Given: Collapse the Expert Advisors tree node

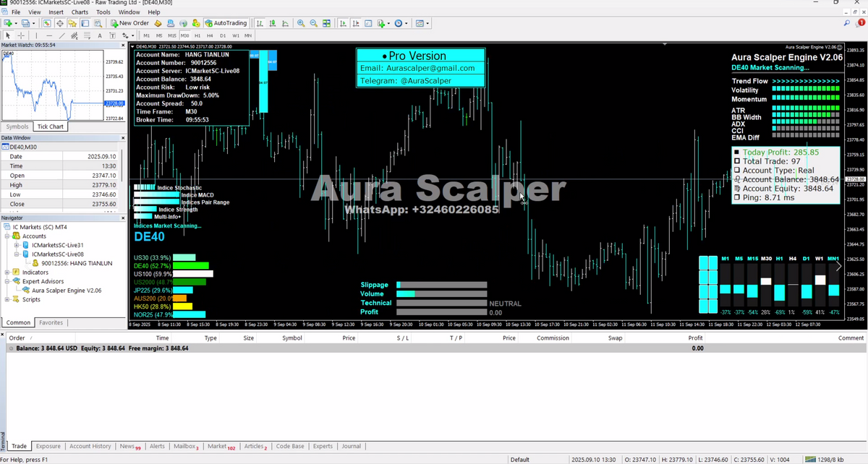Looking at the screenshot, I should click(x=7, y=282).
